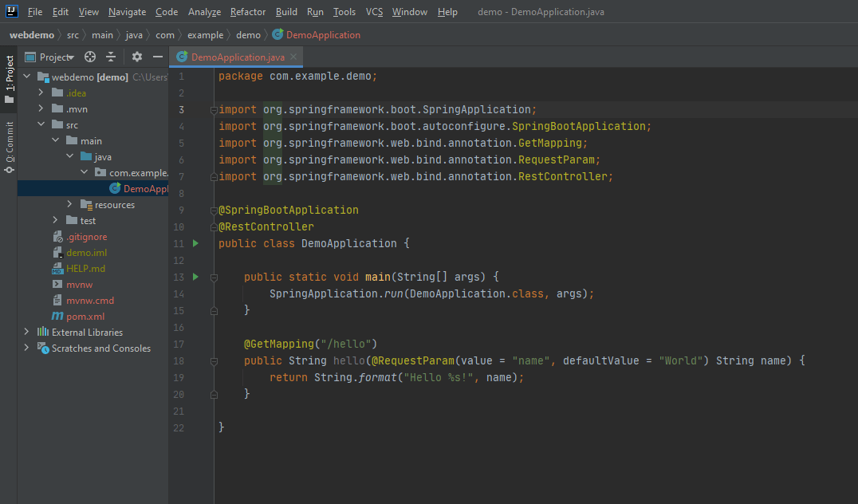Collapse the import statements fold region
Viewport: 858px width, 504px height.
(x=213, y=109)
